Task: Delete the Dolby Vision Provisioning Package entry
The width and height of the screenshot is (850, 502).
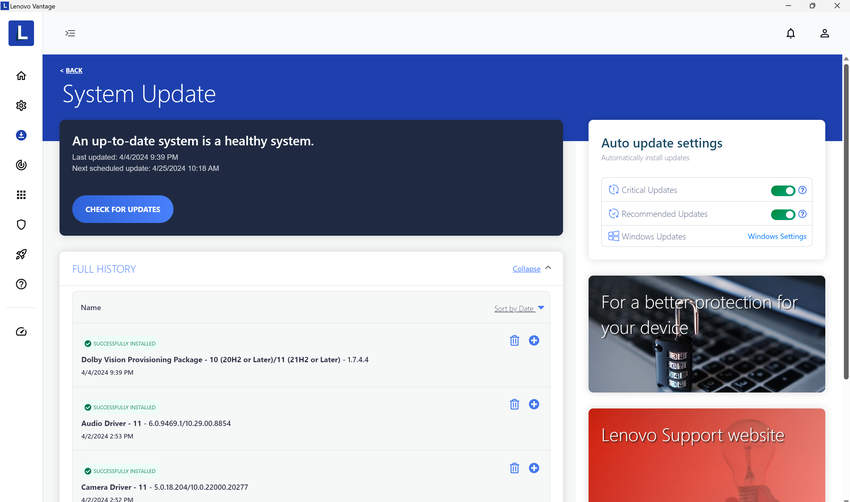Action: 514,340
